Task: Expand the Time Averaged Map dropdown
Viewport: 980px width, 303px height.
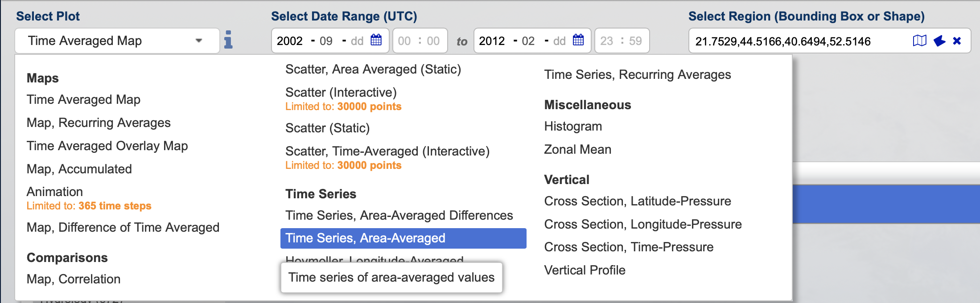Action: tap(117, 41)
